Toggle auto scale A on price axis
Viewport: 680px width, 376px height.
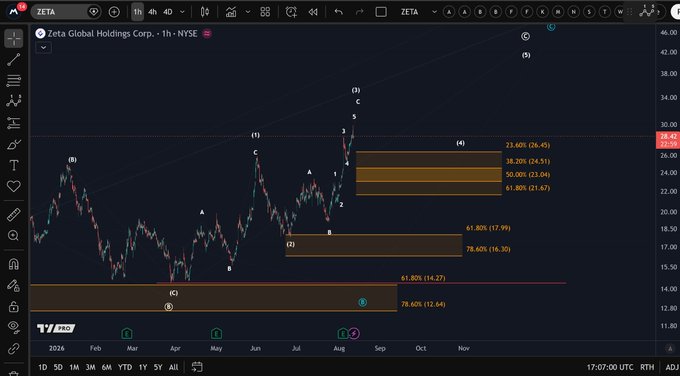pos(669,348)
